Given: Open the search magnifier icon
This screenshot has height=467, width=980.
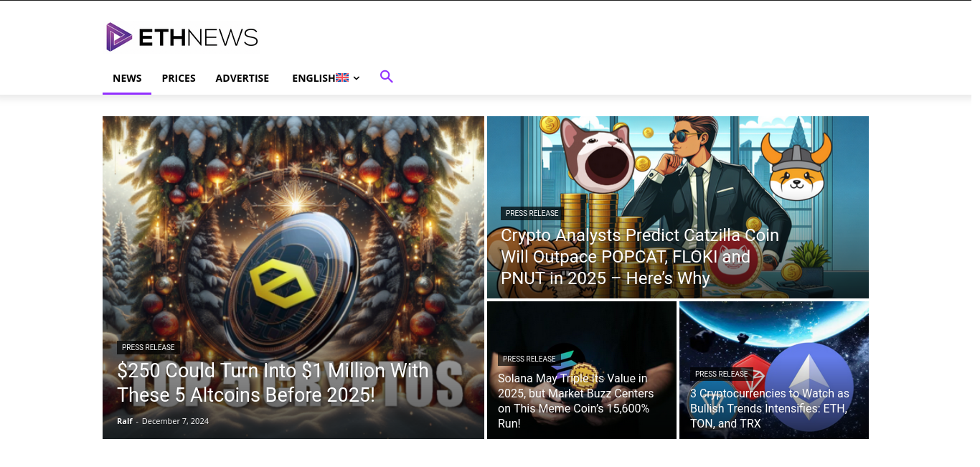Looking at the screenshot, I should (x=387, y=77).
